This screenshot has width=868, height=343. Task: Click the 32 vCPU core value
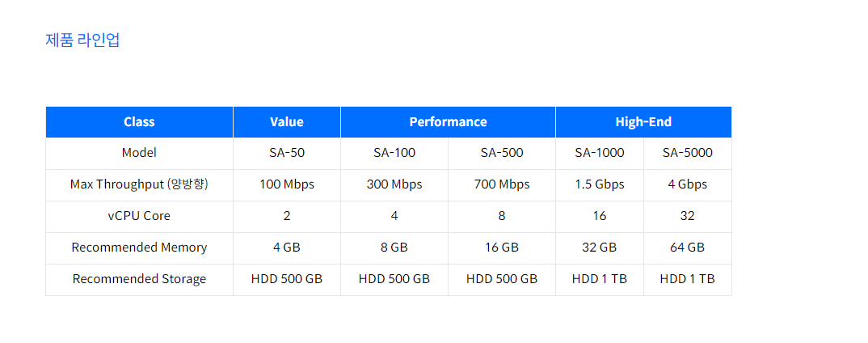point(688,216)
